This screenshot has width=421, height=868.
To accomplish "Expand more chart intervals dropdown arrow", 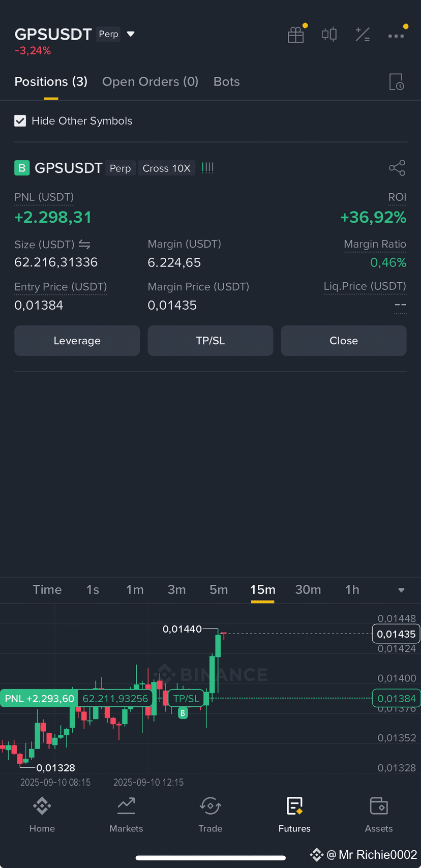I will point(401,590).
